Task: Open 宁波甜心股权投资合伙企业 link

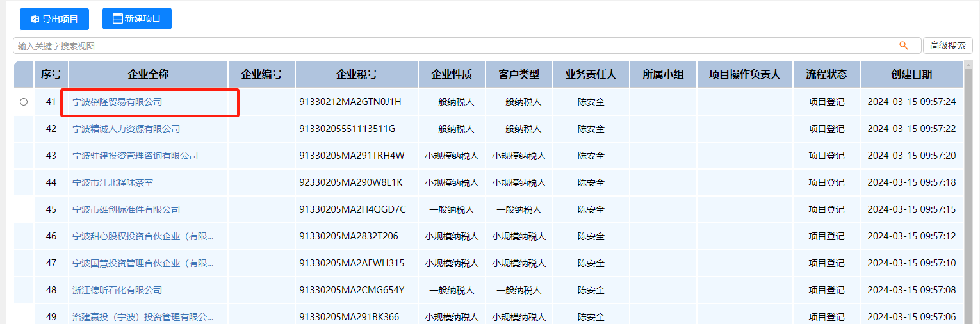Action: (143, 236)
